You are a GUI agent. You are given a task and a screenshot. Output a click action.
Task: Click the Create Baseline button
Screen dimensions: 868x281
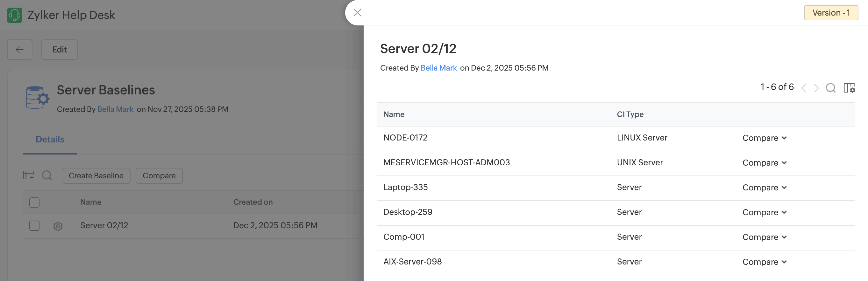(x=96, y=176)
